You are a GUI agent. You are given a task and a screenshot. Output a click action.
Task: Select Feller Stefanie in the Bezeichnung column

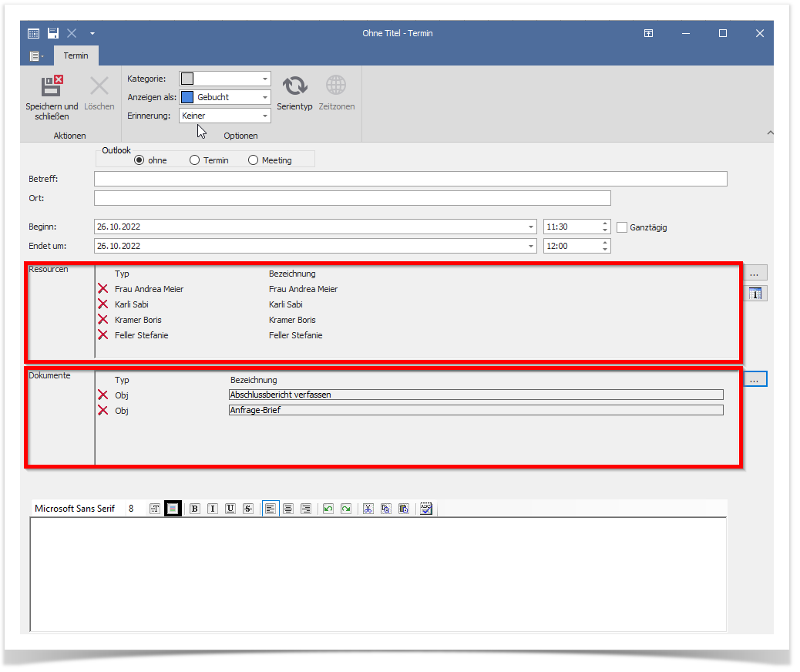click(296, 335)
